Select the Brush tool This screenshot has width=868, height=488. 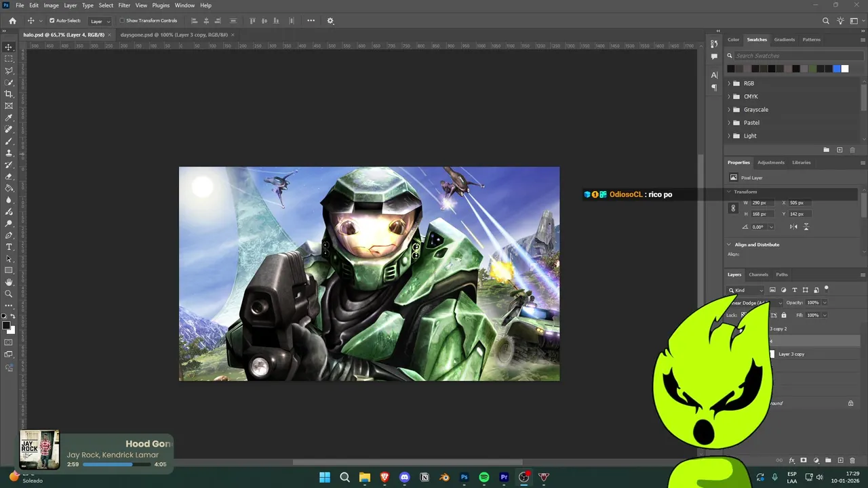tap(9, 141)
